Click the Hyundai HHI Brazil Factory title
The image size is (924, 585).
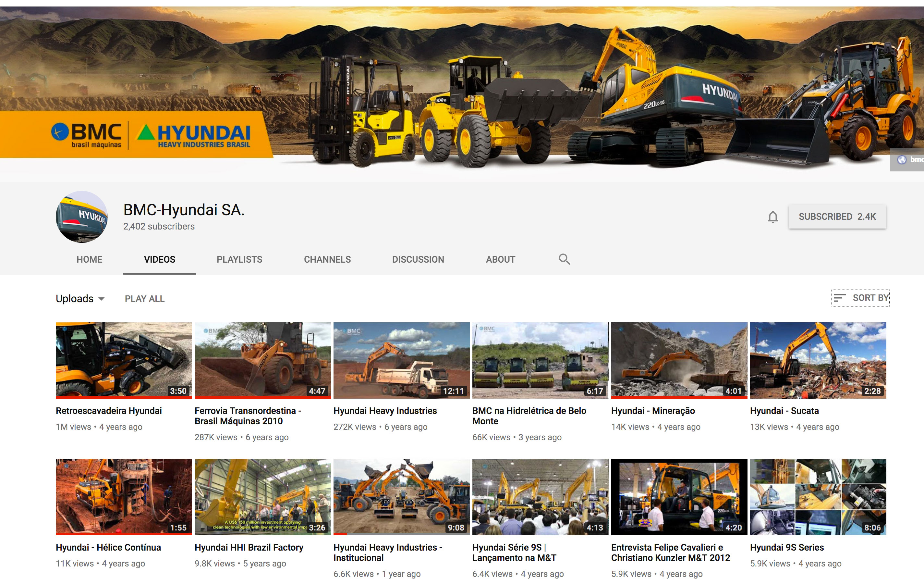pyautogui.click(x=249, y=547)
